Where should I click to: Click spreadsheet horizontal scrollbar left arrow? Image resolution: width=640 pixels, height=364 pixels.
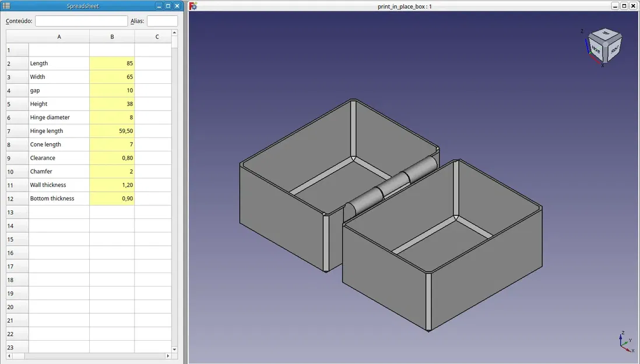click(9, 356)
